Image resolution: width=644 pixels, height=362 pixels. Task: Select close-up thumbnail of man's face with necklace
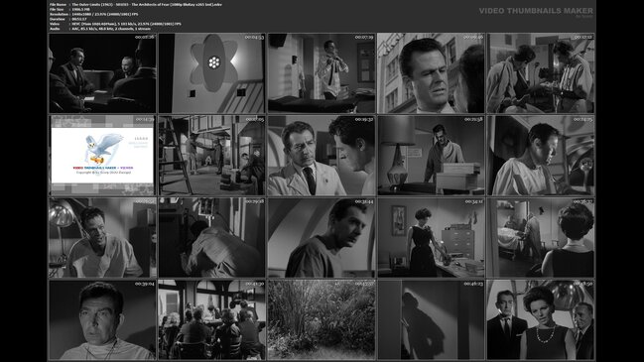coord(102,319)
